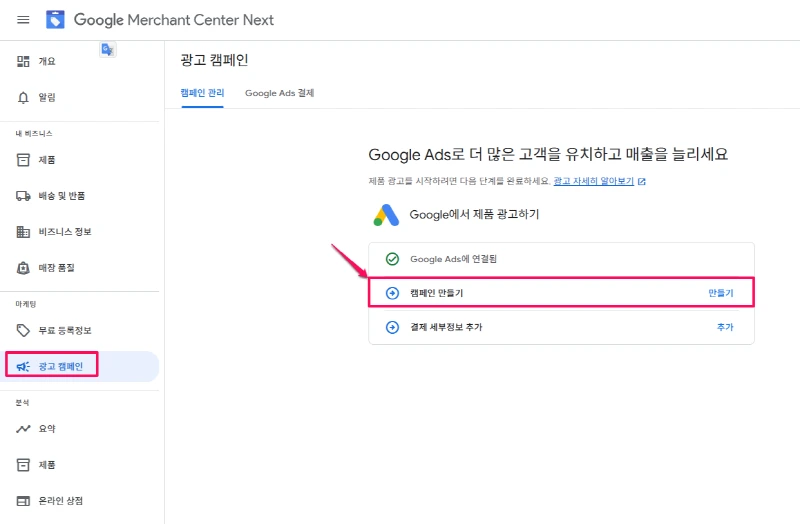The image size is (800, 524).
Task: Click the Google에서 제품 광고하기 heading
Action: [x=474, y=214]
